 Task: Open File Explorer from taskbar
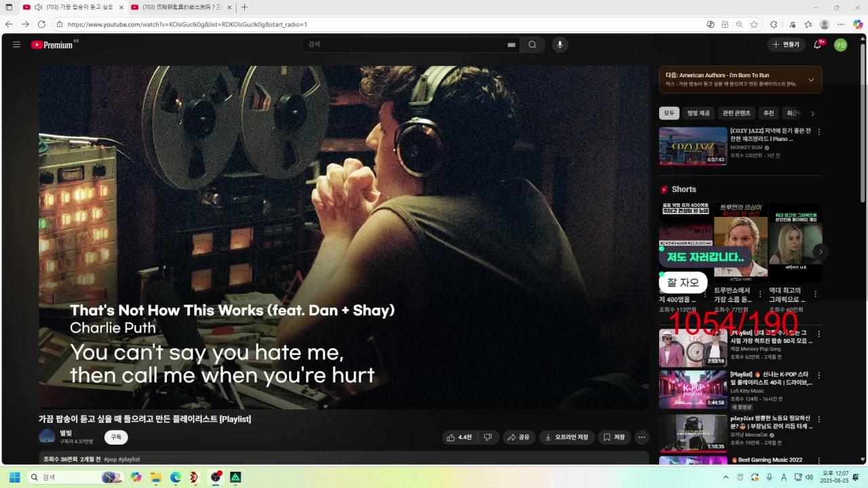(155, 477)
